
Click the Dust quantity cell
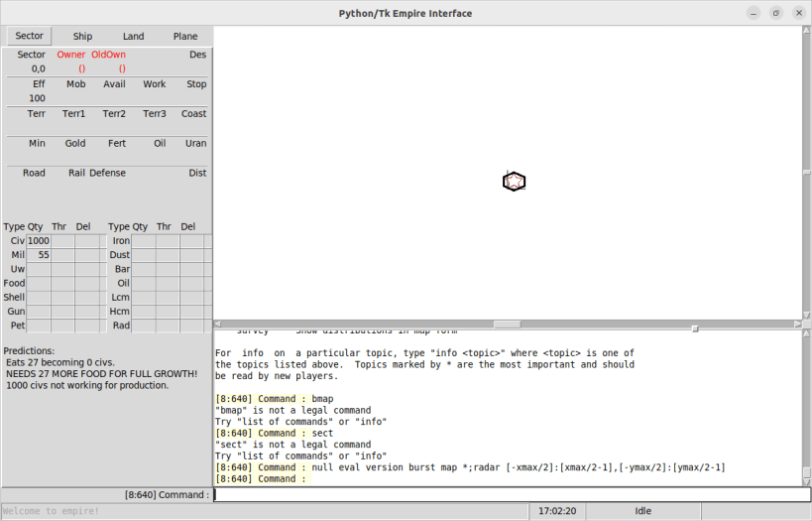144,254
